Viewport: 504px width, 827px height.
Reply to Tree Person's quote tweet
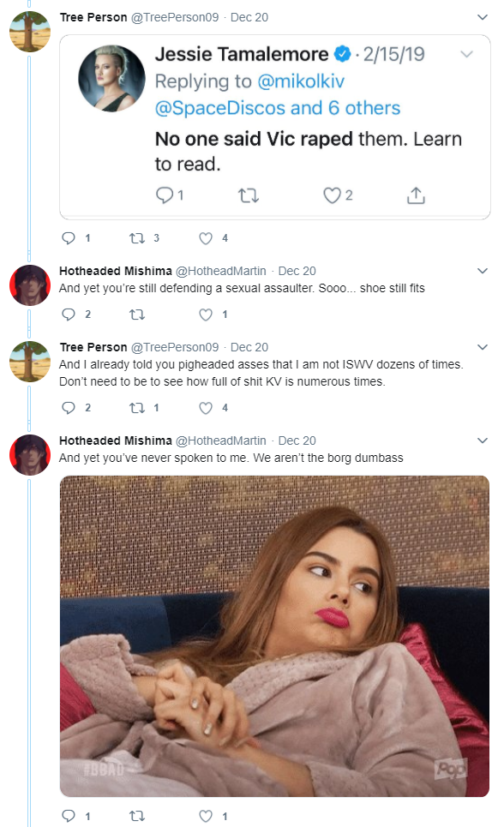coord(69,238)
